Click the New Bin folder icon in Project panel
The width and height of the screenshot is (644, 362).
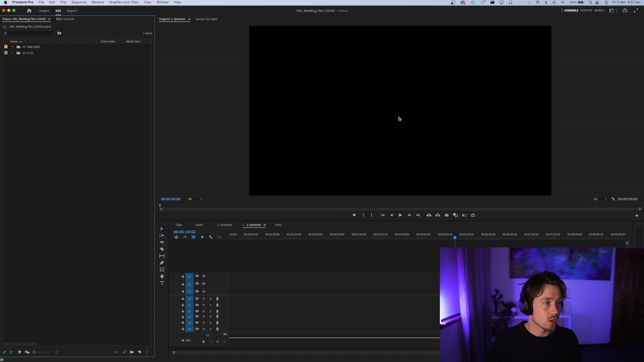point(132,352)
